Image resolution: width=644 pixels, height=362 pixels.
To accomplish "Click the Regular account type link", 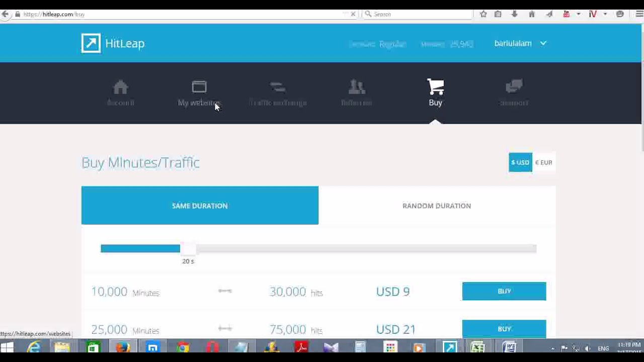I will coord(392,44).
